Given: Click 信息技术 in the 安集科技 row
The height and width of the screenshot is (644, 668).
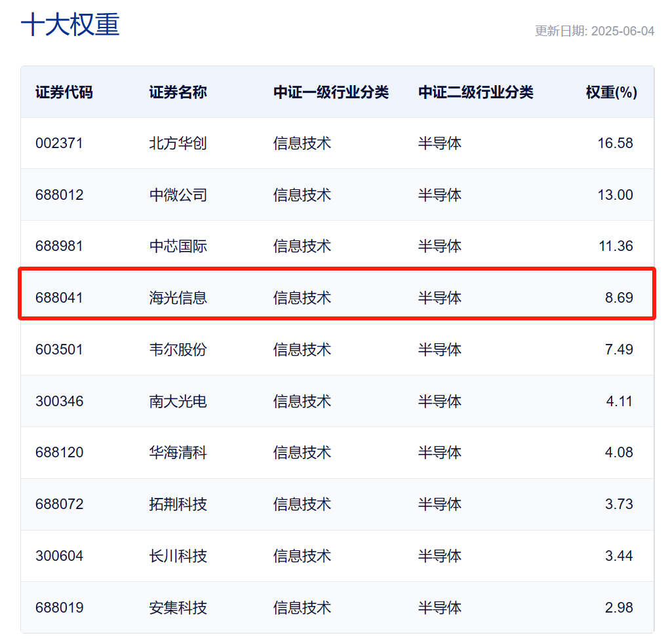Looking at the screenshot, I should pos(302,607).
